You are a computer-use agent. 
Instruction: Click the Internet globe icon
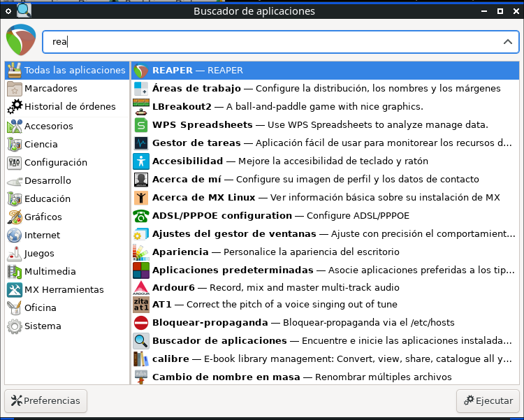coord(15,235)
